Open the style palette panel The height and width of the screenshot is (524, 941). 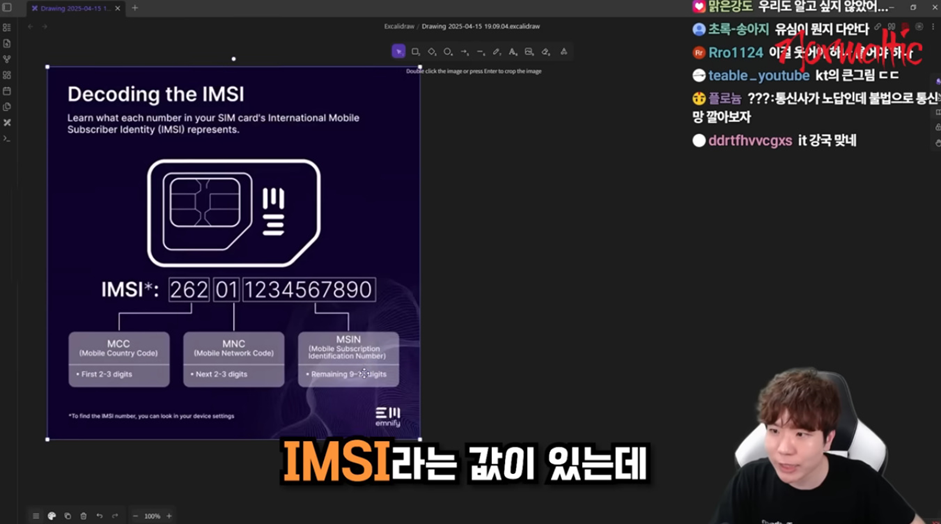[52, 516]
